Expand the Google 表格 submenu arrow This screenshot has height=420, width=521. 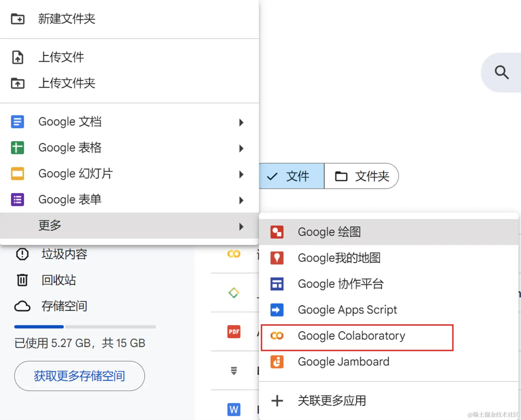click(x=241, y=149)
